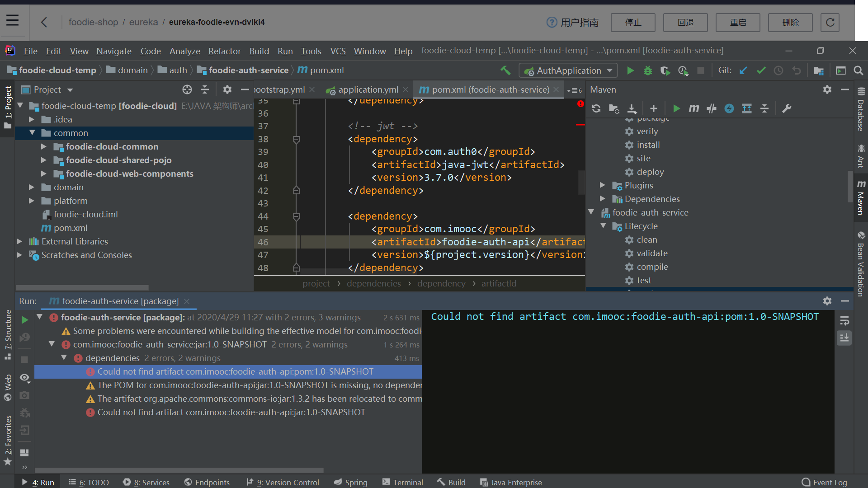868x488 pixels.
Task: Locate file target icon in Project panel
Action: point(187,89)
